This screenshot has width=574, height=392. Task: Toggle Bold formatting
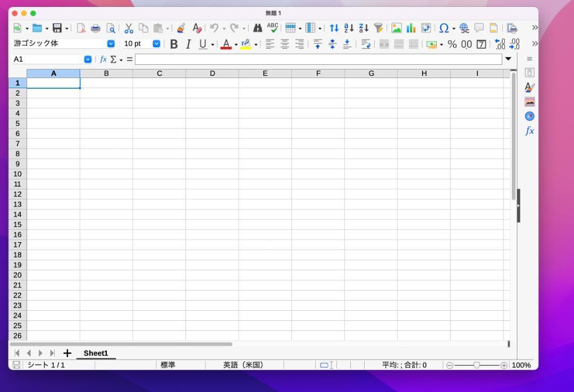(x=174, y=44)
